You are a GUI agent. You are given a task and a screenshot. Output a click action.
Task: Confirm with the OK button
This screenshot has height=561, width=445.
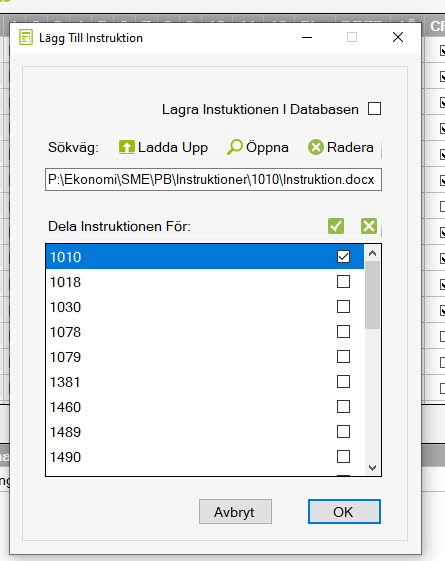344,512
